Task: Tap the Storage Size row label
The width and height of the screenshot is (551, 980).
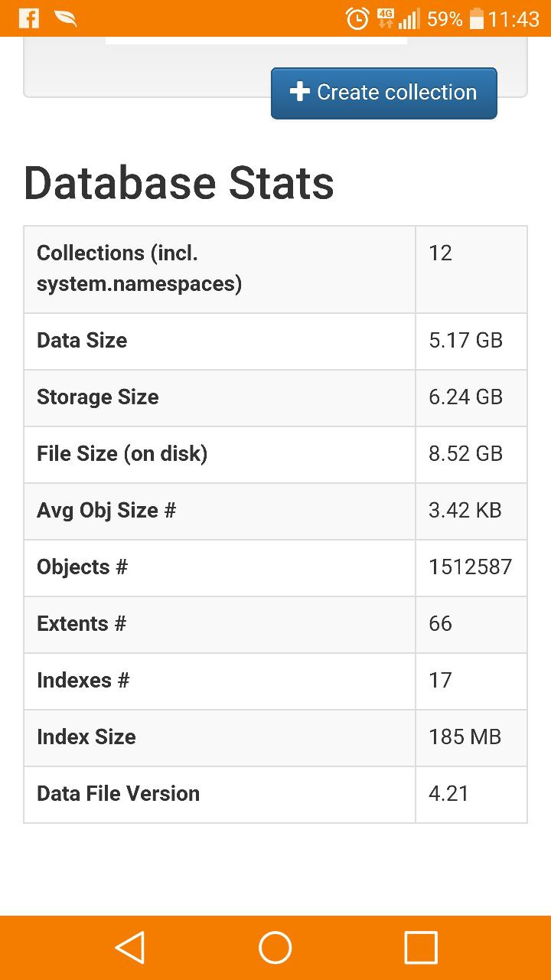Action: 98,397
